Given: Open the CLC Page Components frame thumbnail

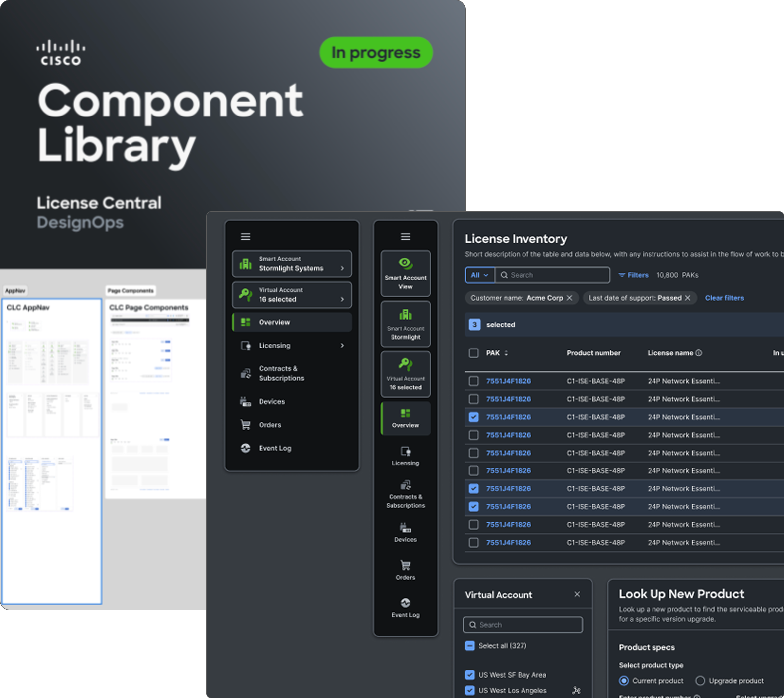Looking at the screenshot, I should tap(156, 398).
